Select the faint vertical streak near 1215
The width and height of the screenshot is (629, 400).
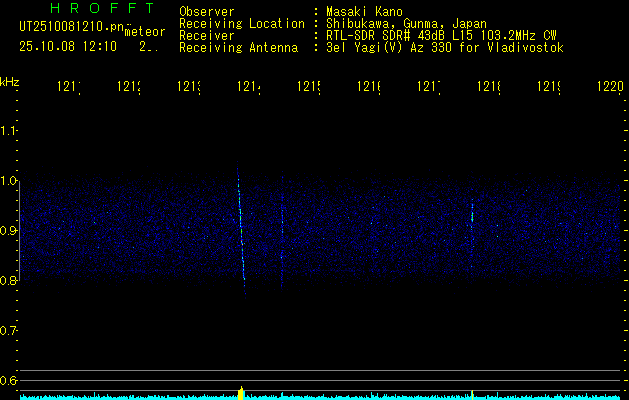[x=283, y=230]
